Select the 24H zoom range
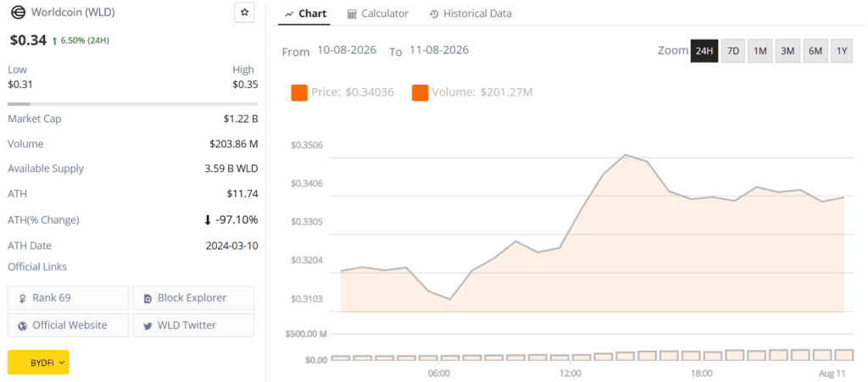 704,51
